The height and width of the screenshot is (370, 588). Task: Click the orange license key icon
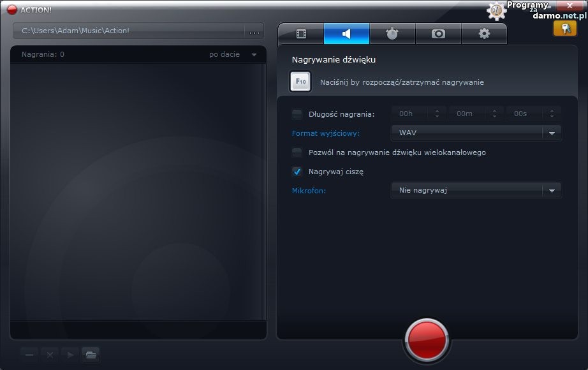(564, 29)
